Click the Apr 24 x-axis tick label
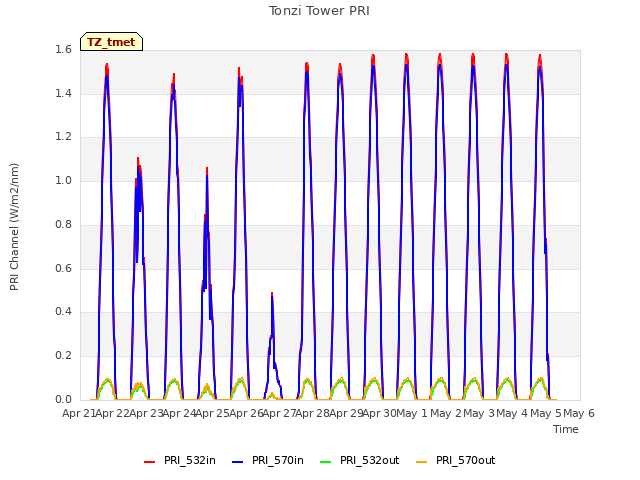 click(x=179, y=413)
